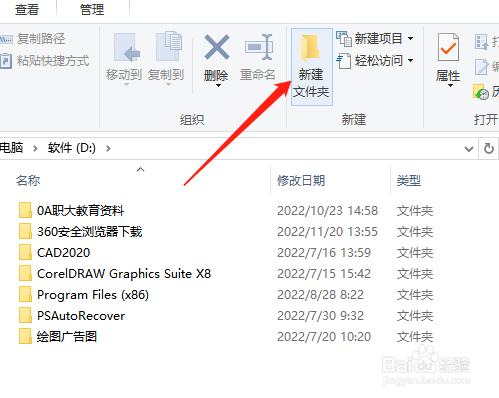The width and height of the screenshot is (499, 398).
Task: Click 轻松访问 (Easy access) icon
Action: (344, 61)
